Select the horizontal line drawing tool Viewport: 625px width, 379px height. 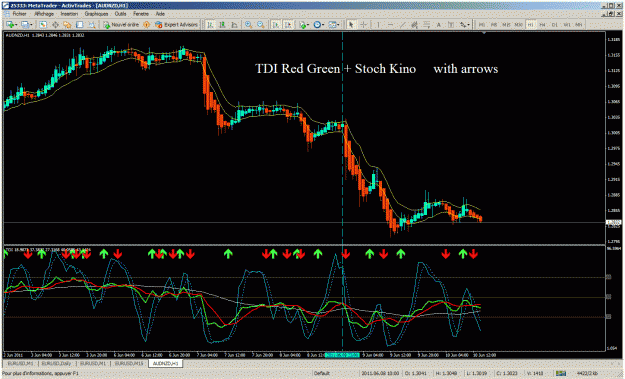tap(390, 25)
